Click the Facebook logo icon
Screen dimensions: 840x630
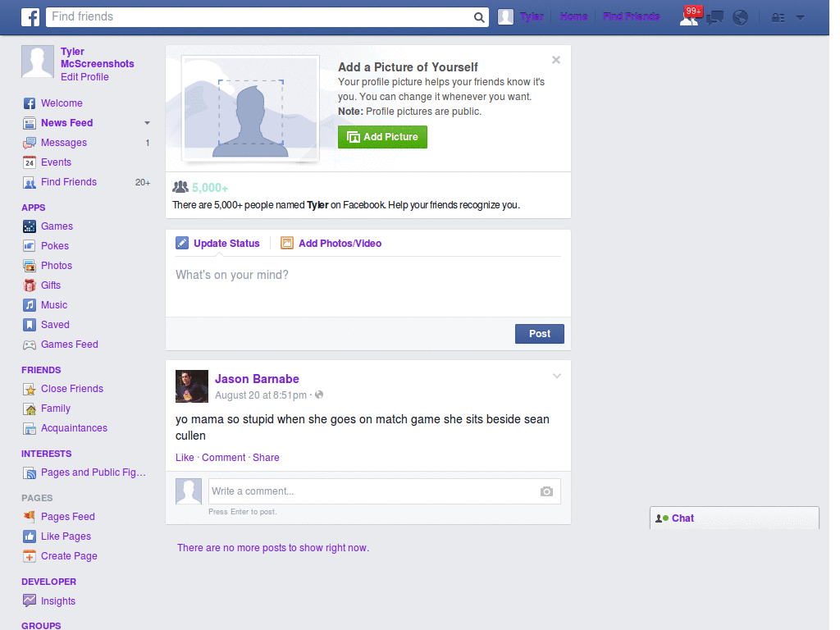(30, 17)
